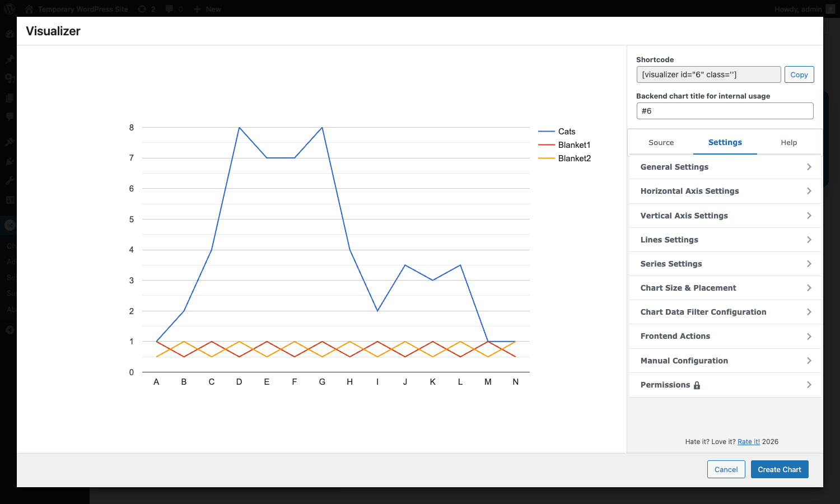Click the Appearance brush icon in the admin sidebar
The width and height of the screenshot is (840, 504).
10,142
